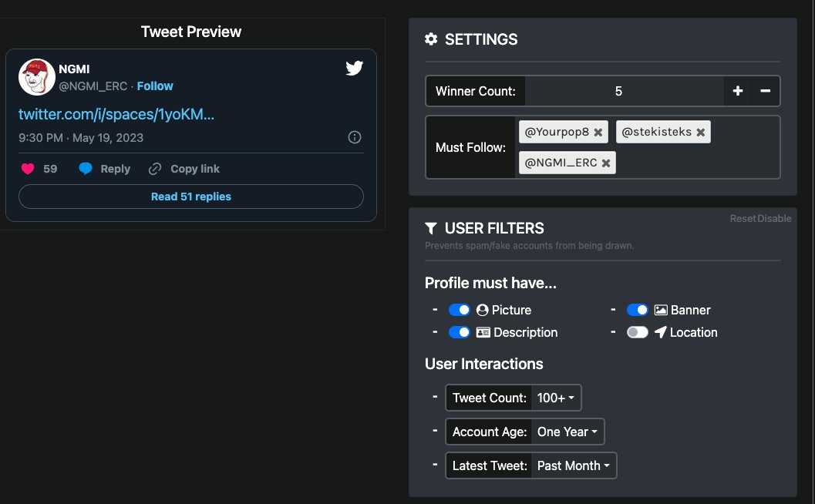
Task: Click the Twitter bird icon on the tweet
Action: click(354, 68)
